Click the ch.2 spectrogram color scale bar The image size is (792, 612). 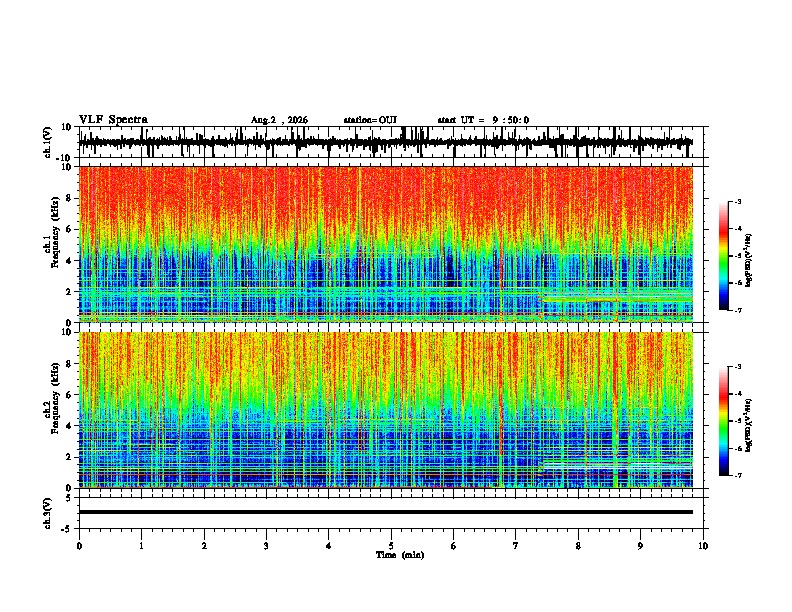(x=723, y=421)
